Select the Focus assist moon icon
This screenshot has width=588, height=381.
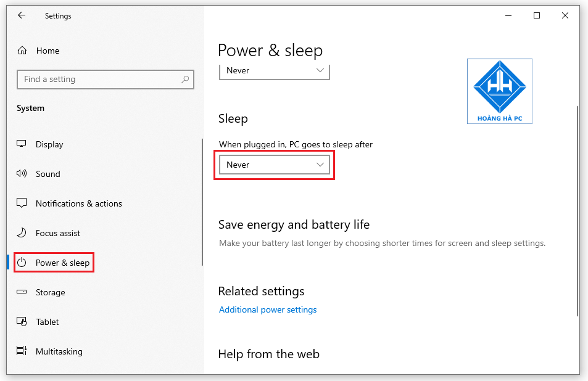pos(20,232)
